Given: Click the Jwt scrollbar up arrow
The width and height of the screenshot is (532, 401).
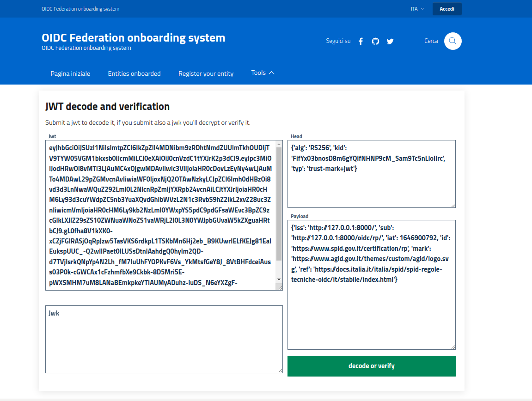Looking at the screenshot, I should [279, 144].
